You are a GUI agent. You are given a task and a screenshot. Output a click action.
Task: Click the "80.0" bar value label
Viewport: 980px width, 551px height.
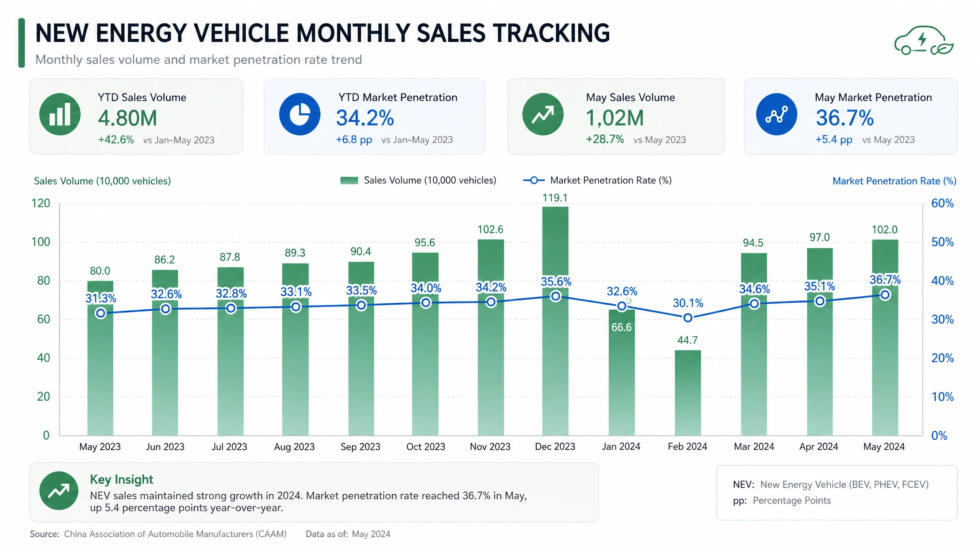click(100, 271)
